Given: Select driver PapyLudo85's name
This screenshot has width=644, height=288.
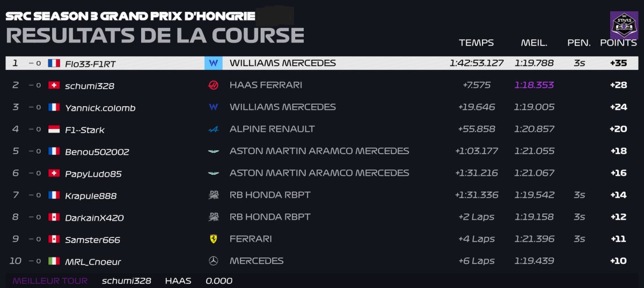Looking at the screenshot, I should (x=93, y=174).
